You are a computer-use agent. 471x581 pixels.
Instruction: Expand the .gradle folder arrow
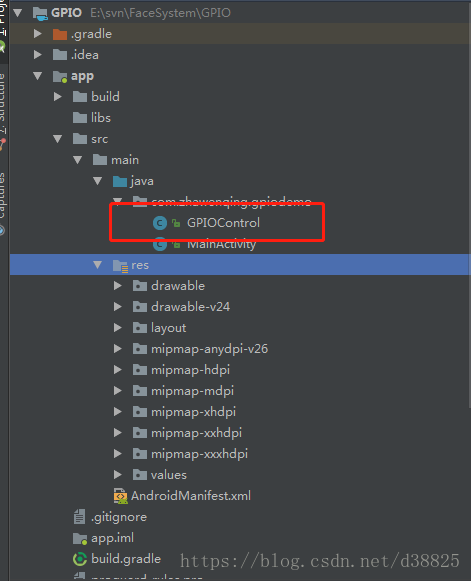pyautogui.click(x=37, y=34)
